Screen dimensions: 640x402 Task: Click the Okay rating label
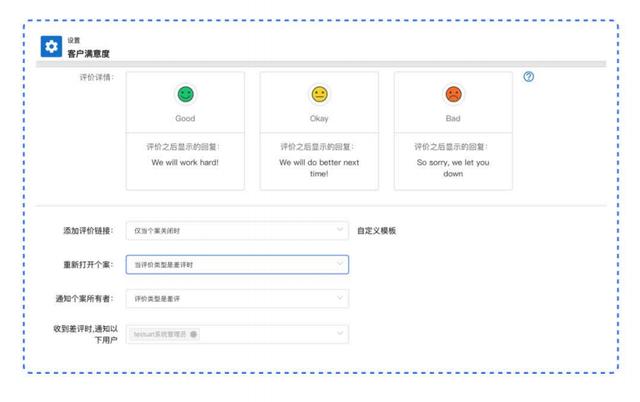(319, 118)
